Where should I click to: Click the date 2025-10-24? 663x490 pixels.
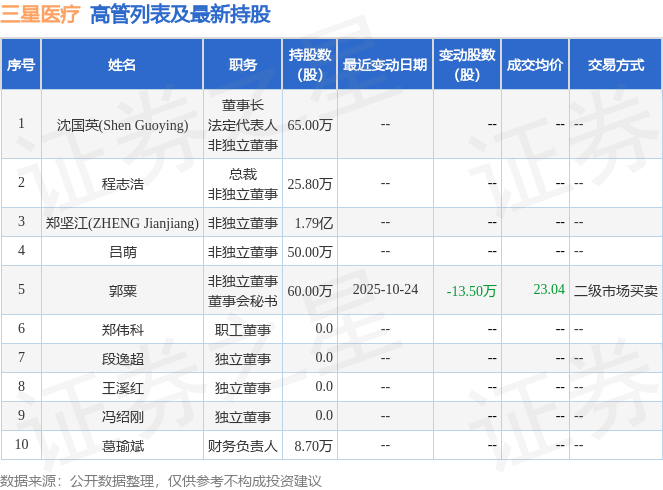tap(385, 290)
